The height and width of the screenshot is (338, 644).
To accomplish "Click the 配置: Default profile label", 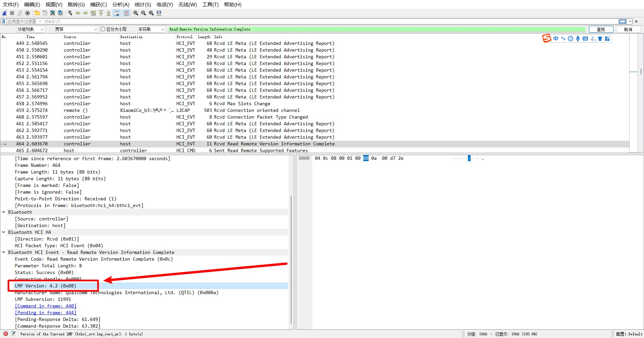I will [x=629, y=334].
